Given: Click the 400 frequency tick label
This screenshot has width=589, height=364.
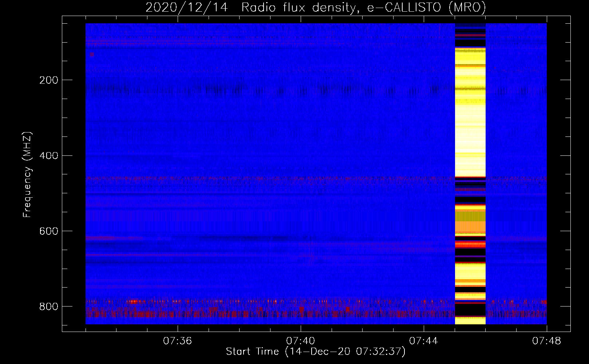Looking at the screenshot, I should [x=48, y=156].
